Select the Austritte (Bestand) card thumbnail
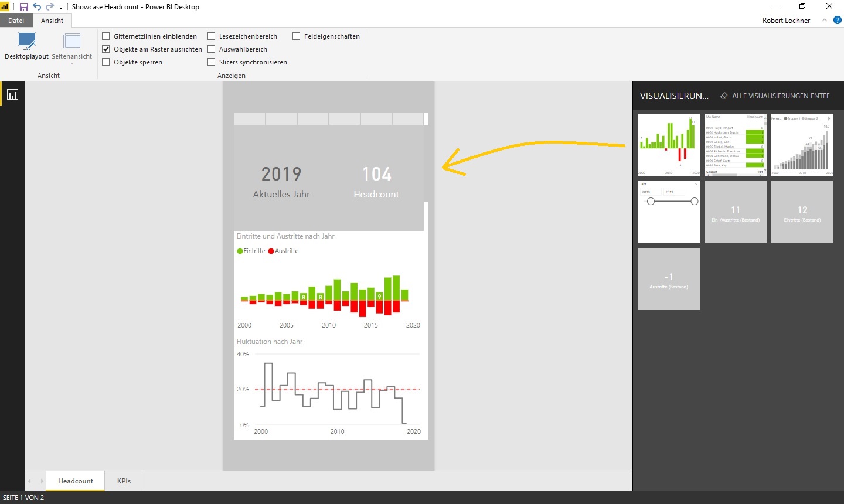844x504 pixels. coord(669,279)
